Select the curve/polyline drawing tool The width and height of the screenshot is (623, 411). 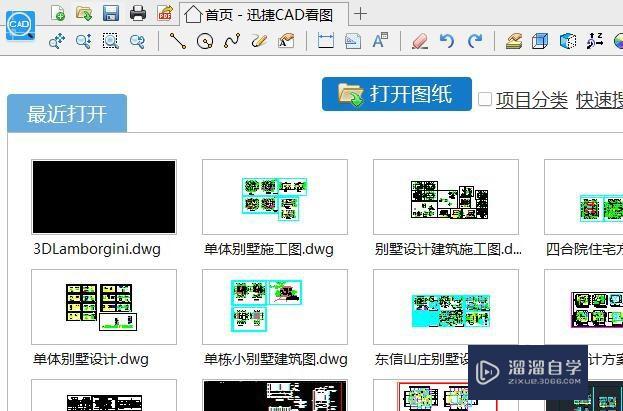point(232,41)
